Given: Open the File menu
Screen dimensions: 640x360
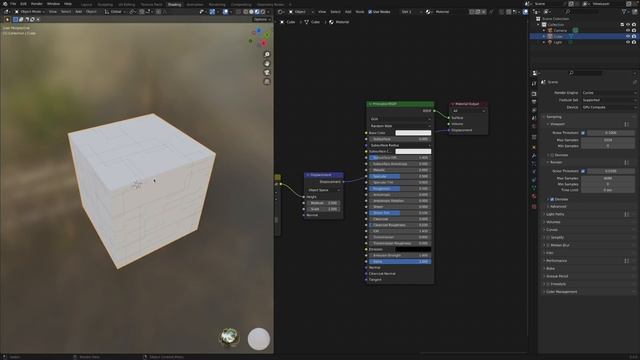Looking at the screenshot, I should 13,4.
